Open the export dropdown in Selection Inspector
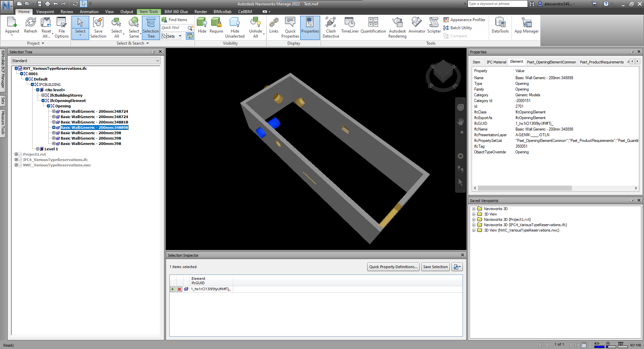 (457, 267)
